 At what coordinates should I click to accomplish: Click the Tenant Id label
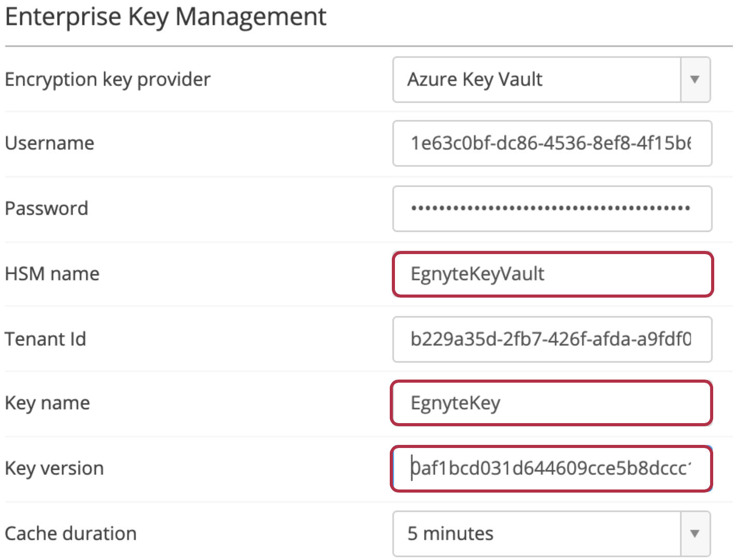(46, 339)
